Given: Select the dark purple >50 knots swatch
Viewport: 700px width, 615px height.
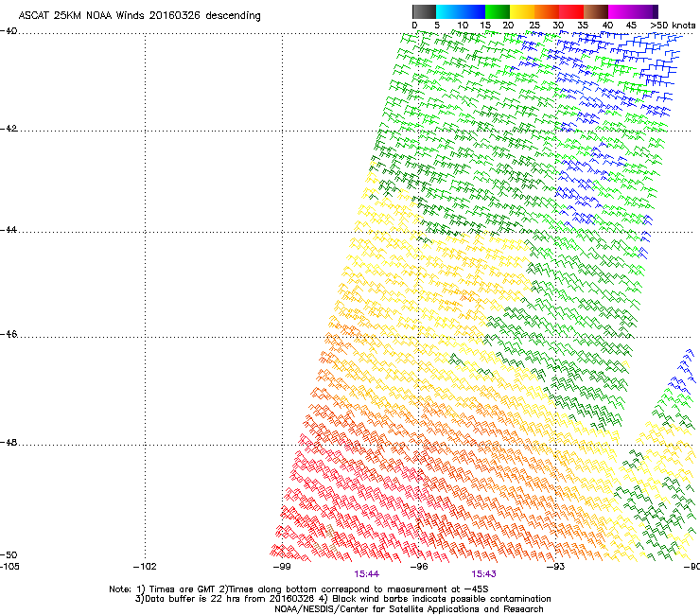Looking at the screenshot, I should click(x=656, y=11).
